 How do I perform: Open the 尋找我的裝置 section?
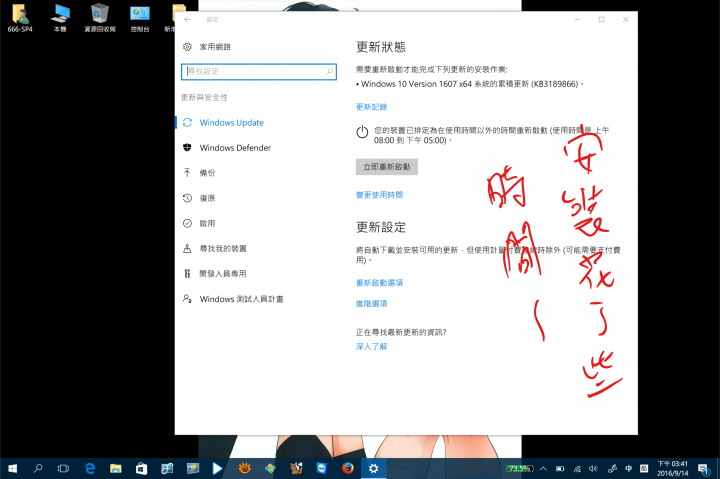click(214, 248)
